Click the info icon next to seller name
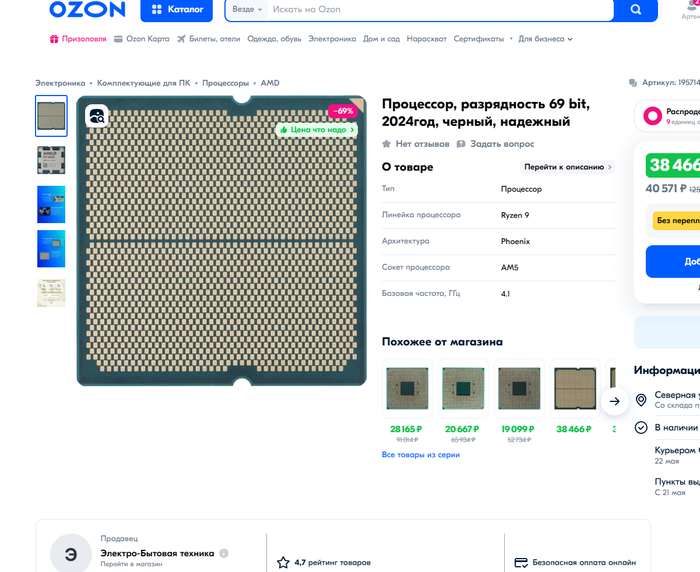 224,553
